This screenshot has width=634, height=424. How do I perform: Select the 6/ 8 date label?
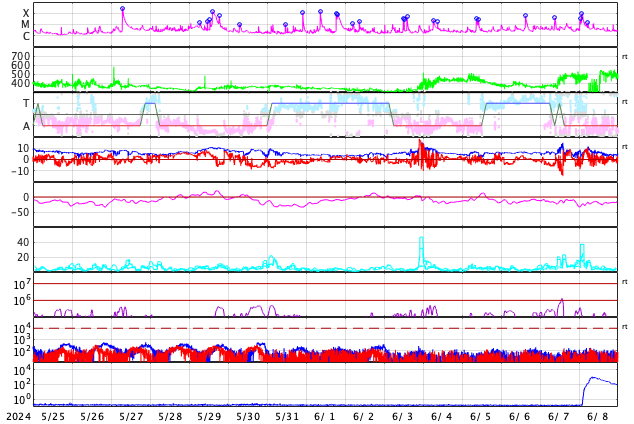[x=598, y=417]
